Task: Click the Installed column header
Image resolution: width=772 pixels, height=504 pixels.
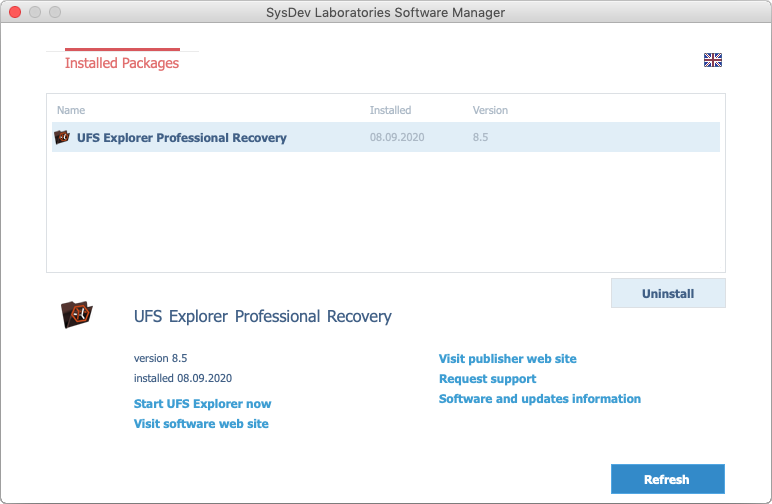Action: pos(390,110)
